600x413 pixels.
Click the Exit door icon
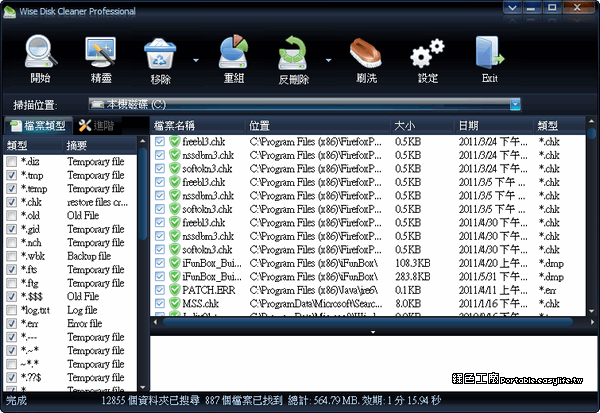coord(490,53)
